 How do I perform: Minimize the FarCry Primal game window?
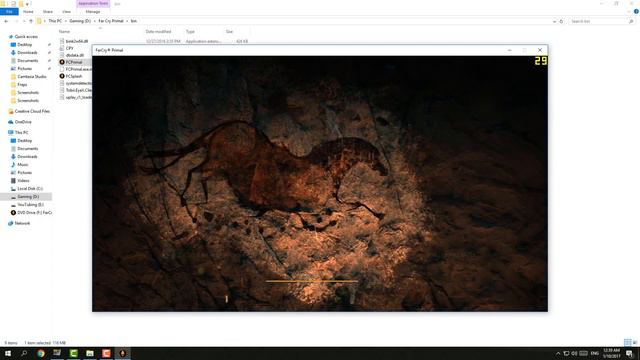click(509, 50)
